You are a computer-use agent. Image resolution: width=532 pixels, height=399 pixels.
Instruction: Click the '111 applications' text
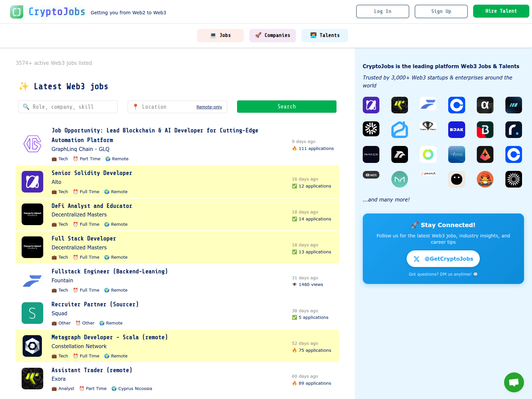click(x=316, y=149)
